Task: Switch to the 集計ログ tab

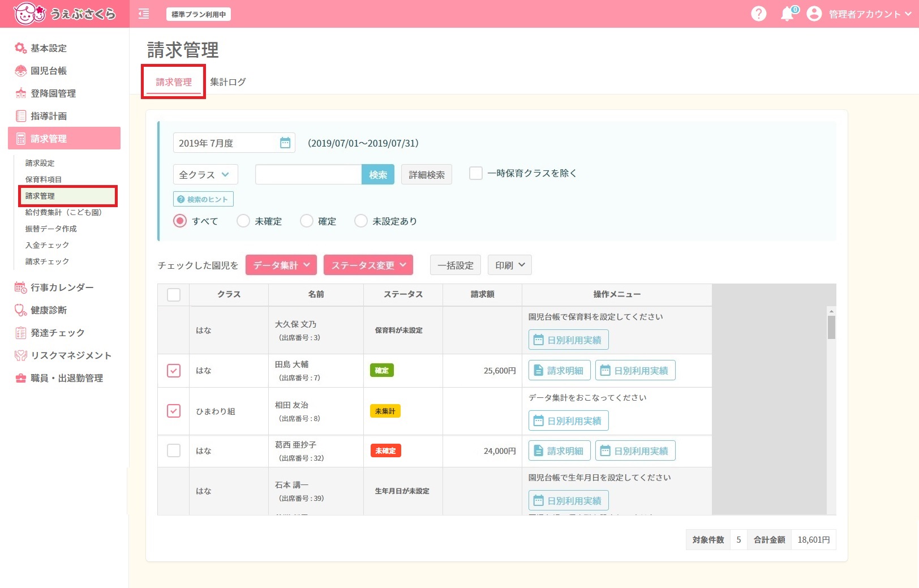Action: tap(228, 82)
